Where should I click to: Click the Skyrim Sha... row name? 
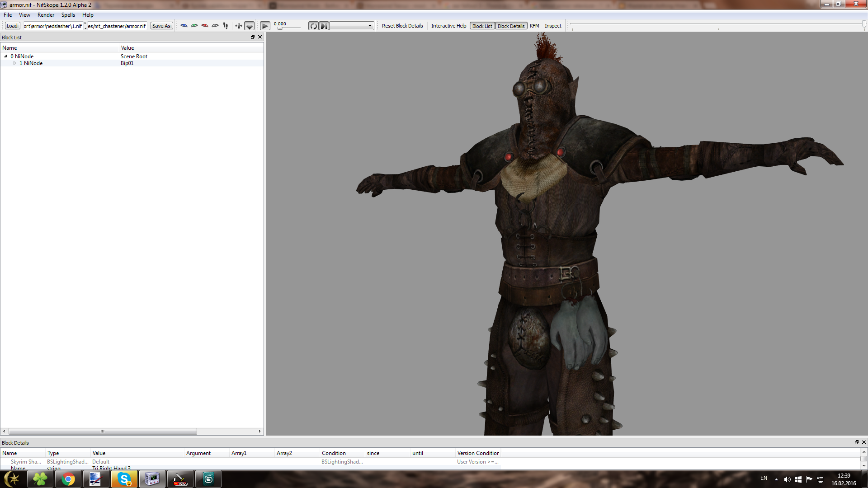pos(26,462)
